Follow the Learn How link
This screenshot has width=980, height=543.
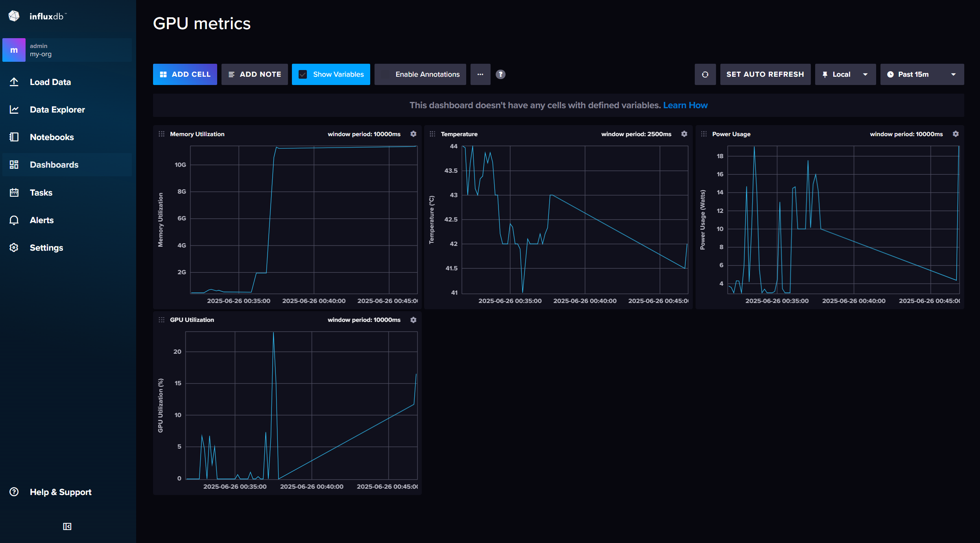685,105
